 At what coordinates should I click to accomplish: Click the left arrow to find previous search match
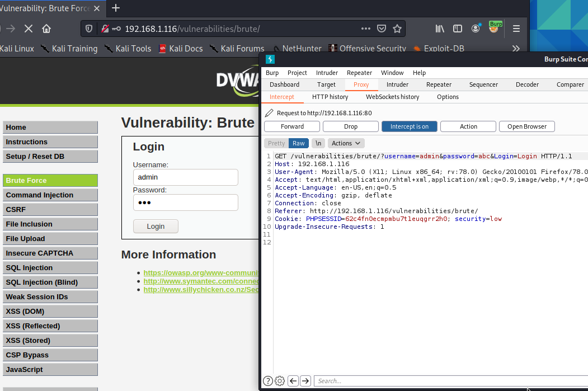[x=293, y=380]
